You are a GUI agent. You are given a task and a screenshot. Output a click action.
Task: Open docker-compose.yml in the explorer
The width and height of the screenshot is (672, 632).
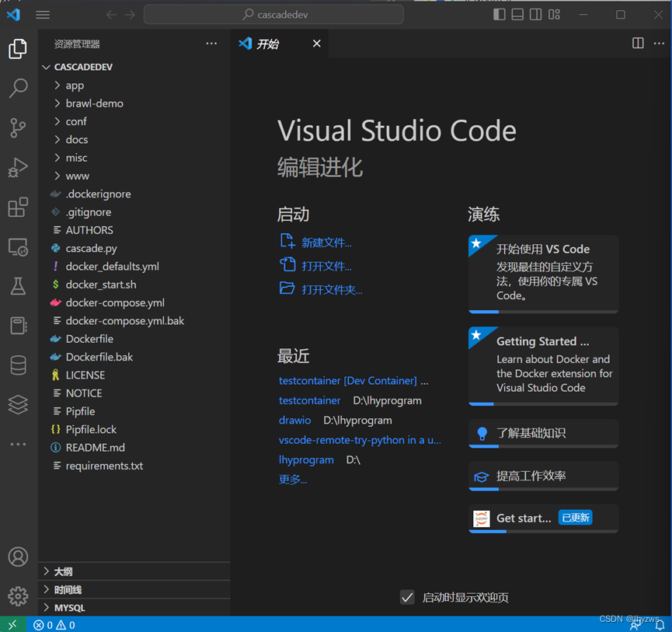(134, 302)
